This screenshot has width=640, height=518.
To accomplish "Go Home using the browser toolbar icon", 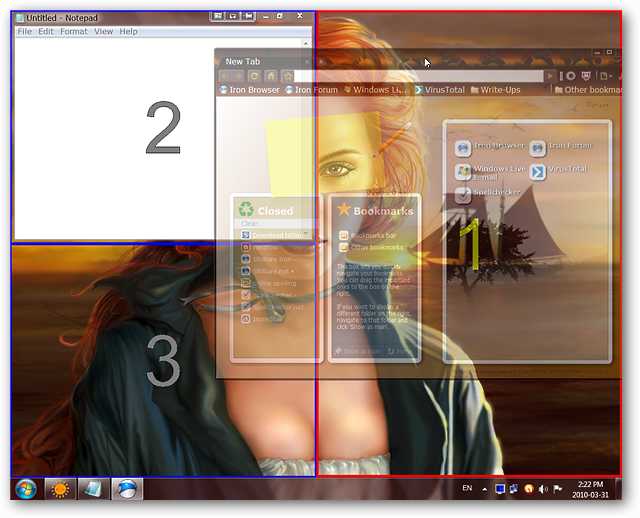I will [270, 76].
